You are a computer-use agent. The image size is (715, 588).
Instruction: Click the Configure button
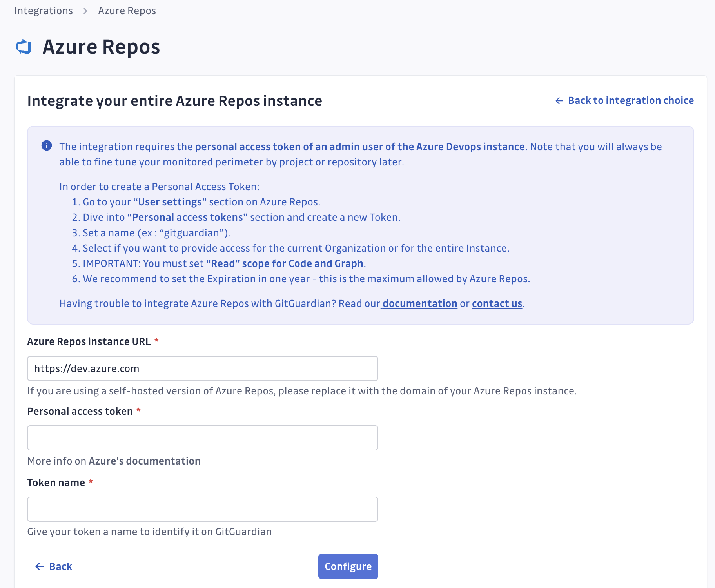click(x=348, y=566)
